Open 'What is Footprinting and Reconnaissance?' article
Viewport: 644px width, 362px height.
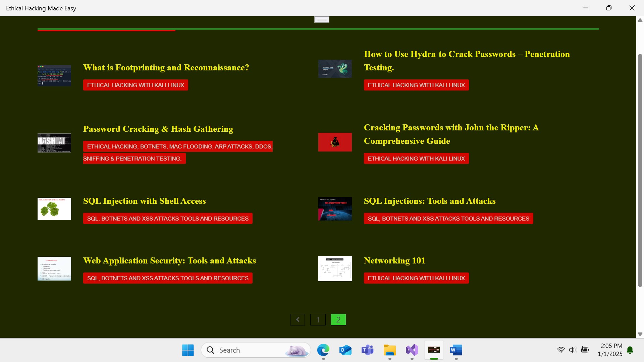coord(166,68)
